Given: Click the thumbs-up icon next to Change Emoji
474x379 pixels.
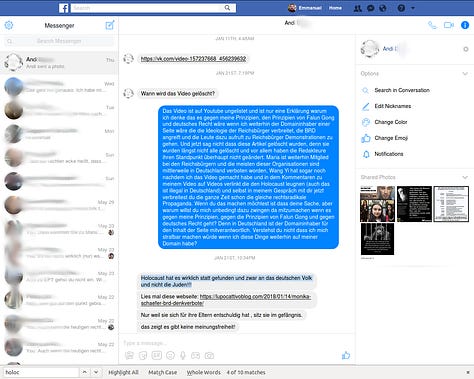Looking at the screenshot, I should click(366, 138).
